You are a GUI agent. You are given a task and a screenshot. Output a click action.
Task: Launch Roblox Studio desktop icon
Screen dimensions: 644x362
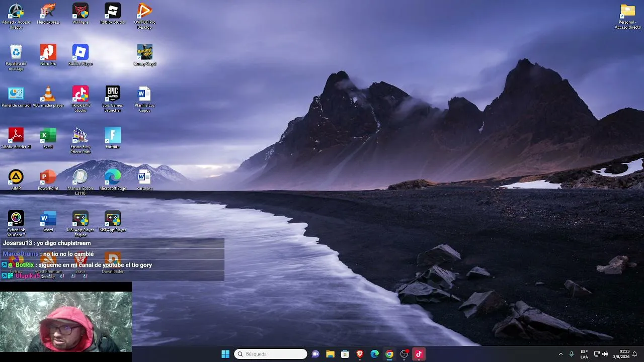(x=113, y=14)
